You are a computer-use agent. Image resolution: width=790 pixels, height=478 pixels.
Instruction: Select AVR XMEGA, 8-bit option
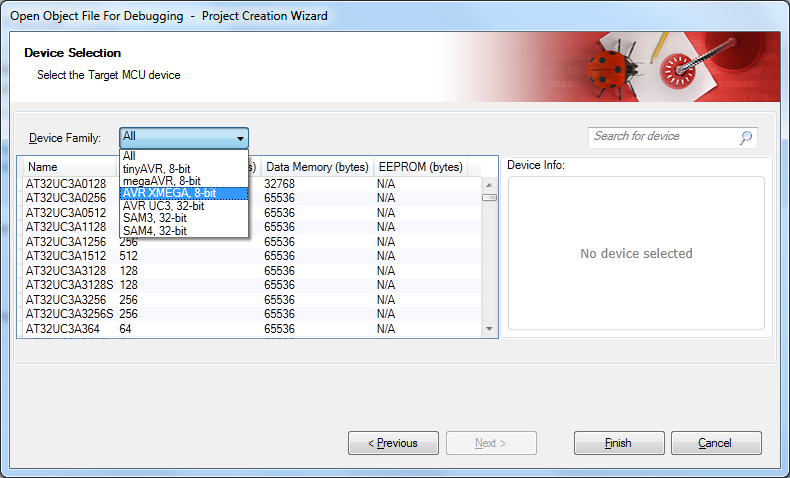point(169,193)
